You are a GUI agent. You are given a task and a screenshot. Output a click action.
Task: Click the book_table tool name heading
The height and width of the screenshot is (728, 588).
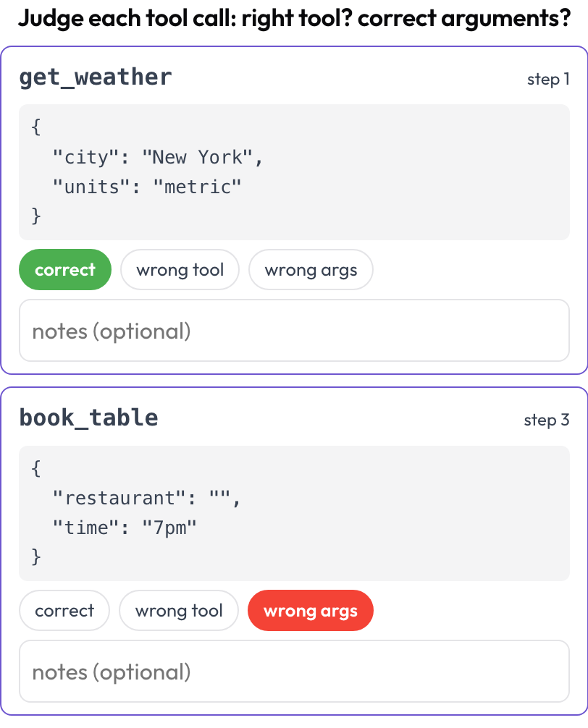(x=89, y=418)
